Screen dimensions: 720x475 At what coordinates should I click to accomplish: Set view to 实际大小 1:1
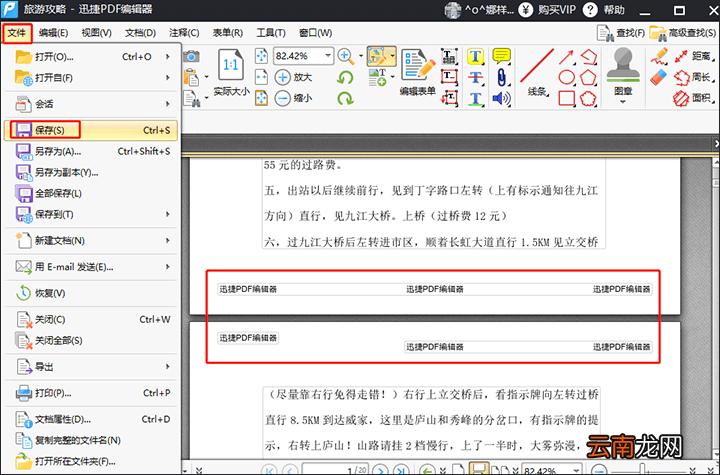pos(231,73)
